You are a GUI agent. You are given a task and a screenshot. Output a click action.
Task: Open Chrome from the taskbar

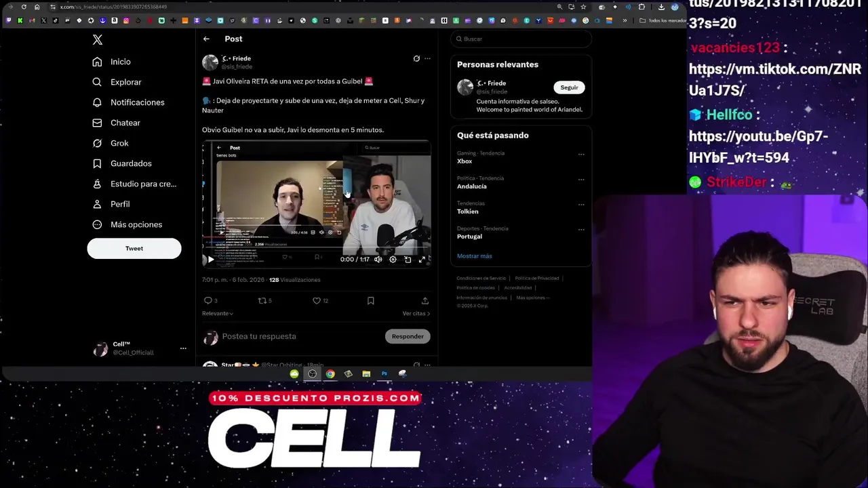tap(330, 373)
